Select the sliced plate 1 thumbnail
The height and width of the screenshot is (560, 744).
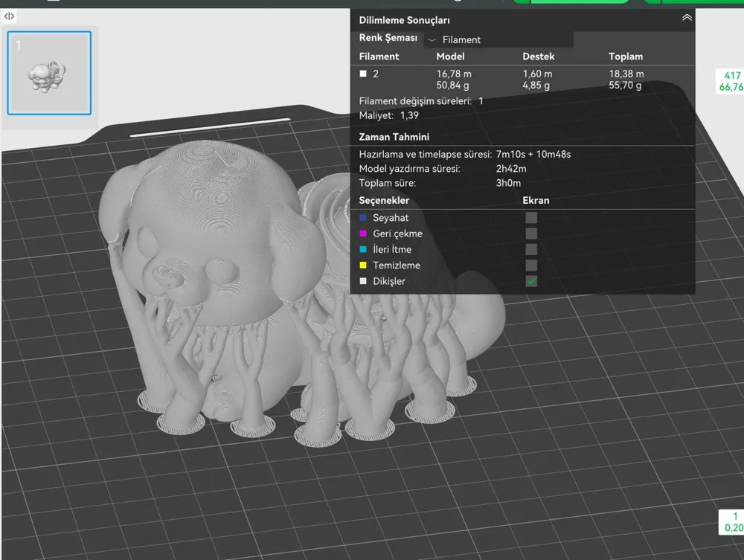[49, 71]
